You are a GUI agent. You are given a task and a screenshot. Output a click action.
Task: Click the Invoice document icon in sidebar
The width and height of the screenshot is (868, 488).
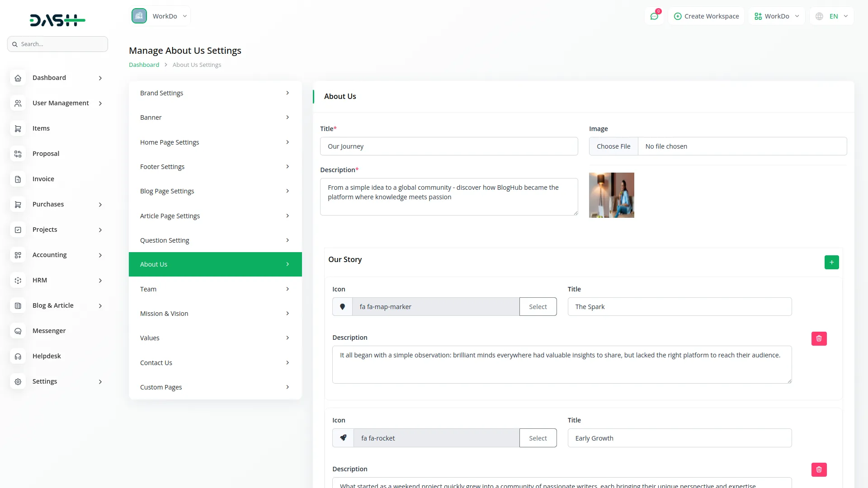point(18,179)
